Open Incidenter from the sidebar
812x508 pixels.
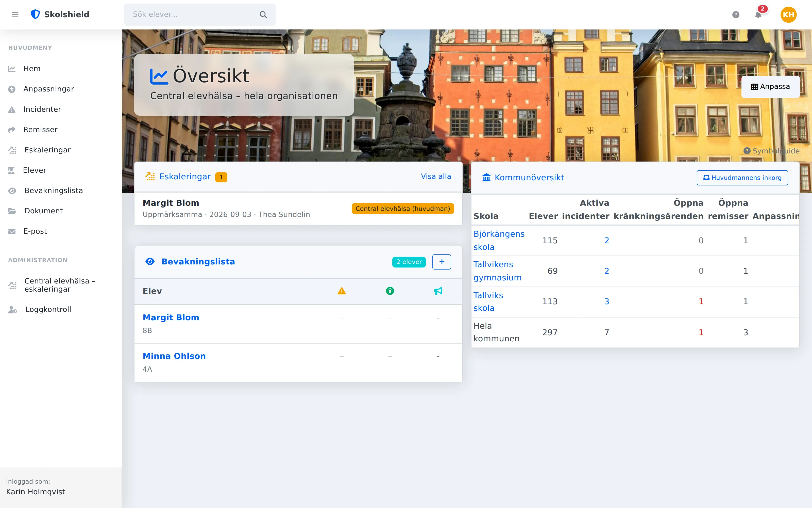pyautogui.click(x=42, y=109)
